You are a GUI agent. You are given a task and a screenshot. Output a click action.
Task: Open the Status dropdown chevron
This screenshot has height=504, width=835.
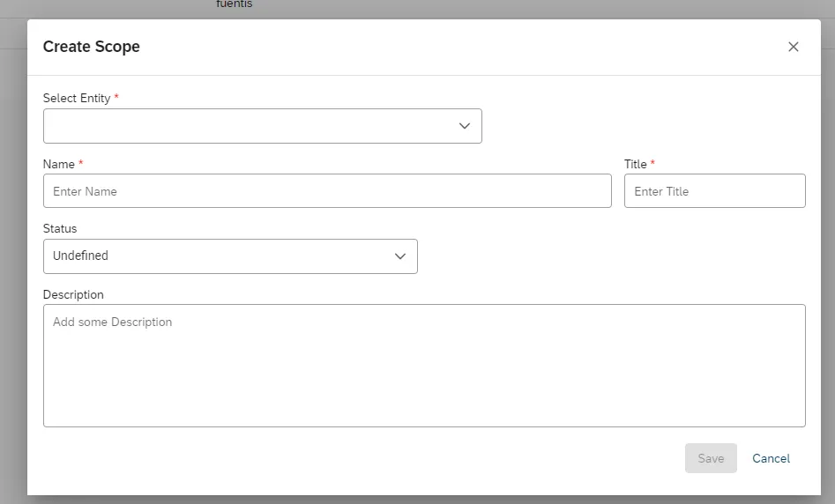[x=400, y=256]
